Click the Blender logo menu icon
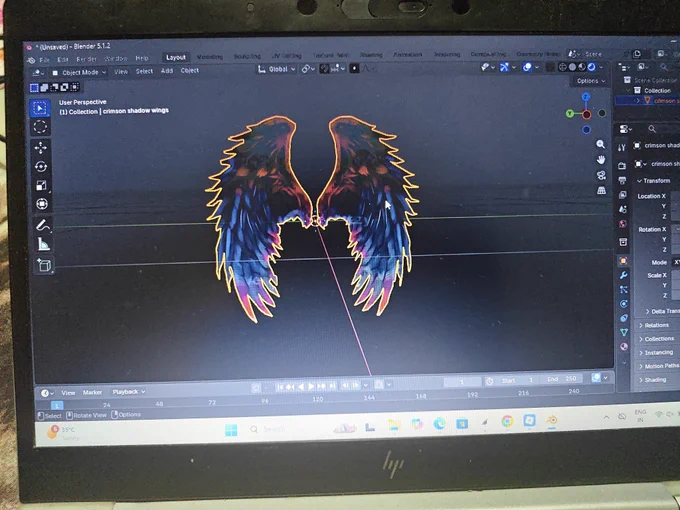680x510 pixels. 31,60
